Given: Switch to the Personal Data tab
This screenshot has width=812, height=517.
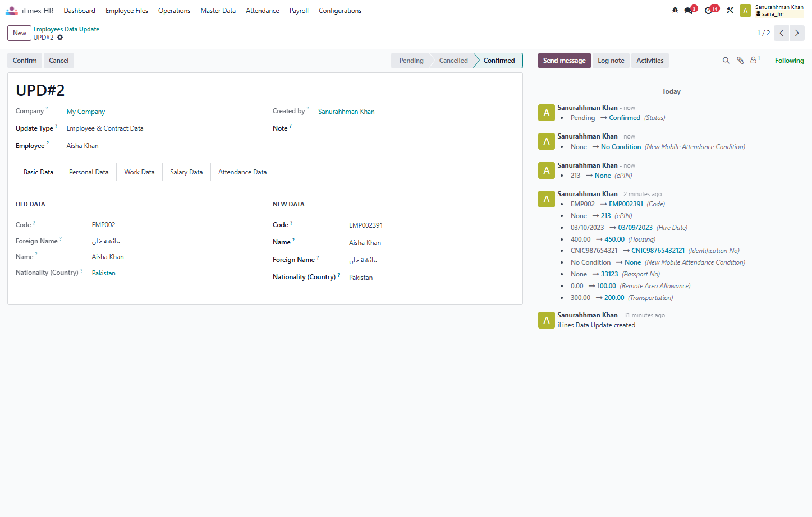Looking at the screenshot, I should [89, 172].
